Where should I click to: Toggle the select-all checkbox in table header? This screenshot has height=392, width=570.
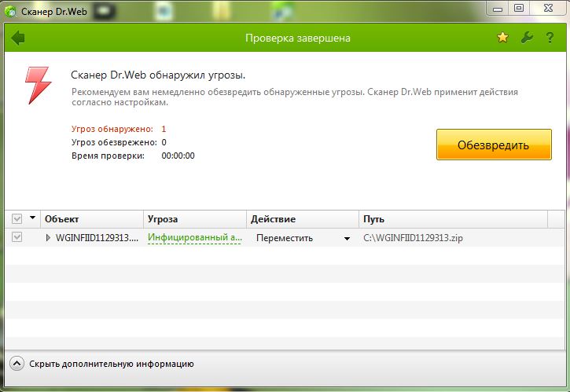17,218
